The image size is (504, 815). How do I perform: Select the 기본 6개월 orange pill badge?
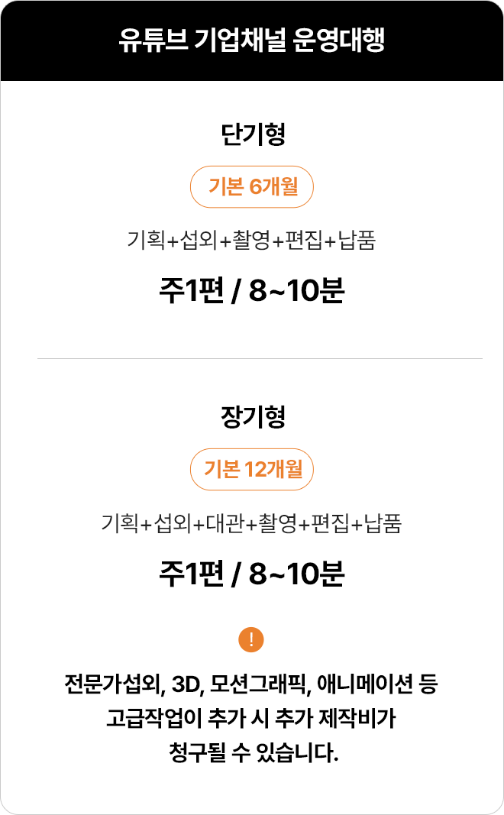tap(252, 186)
